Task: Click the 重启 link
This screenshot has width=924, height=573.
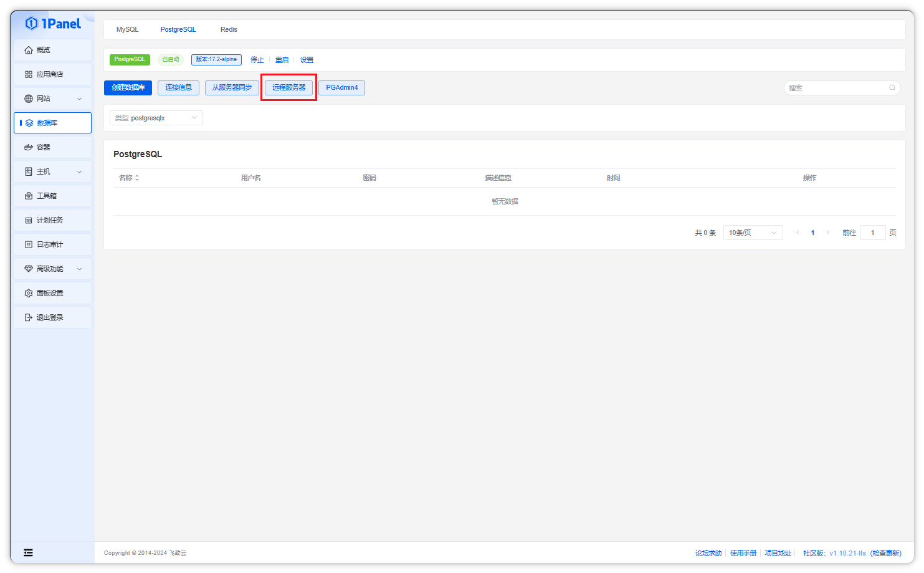Action: [282, 60]
